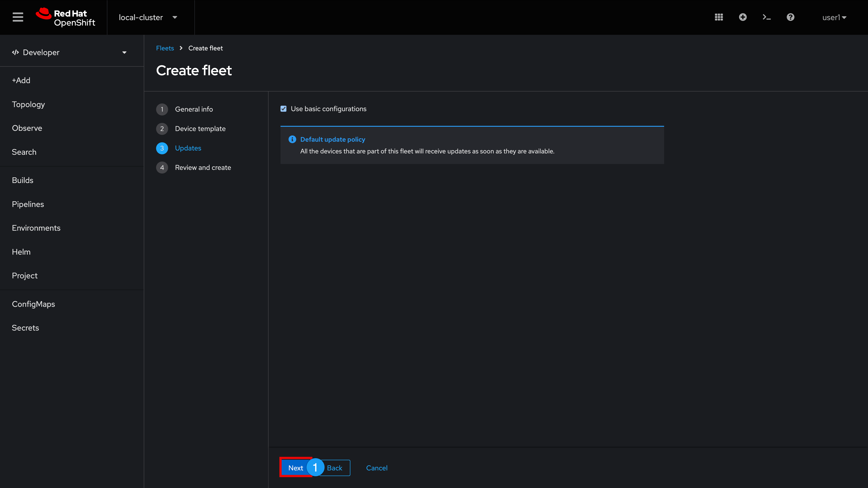Open Environments in sidebar

click(36, 228)
